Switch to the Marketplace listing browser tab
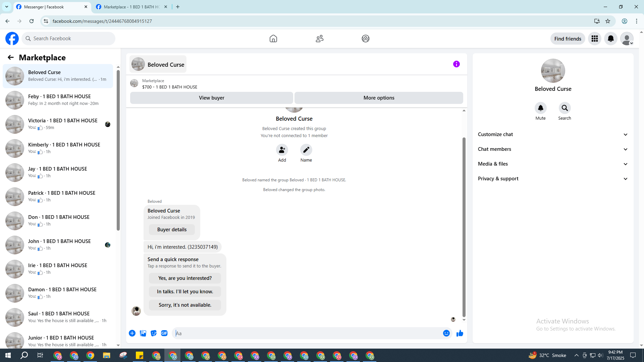 pyautogui.click(x=131, y=7)
